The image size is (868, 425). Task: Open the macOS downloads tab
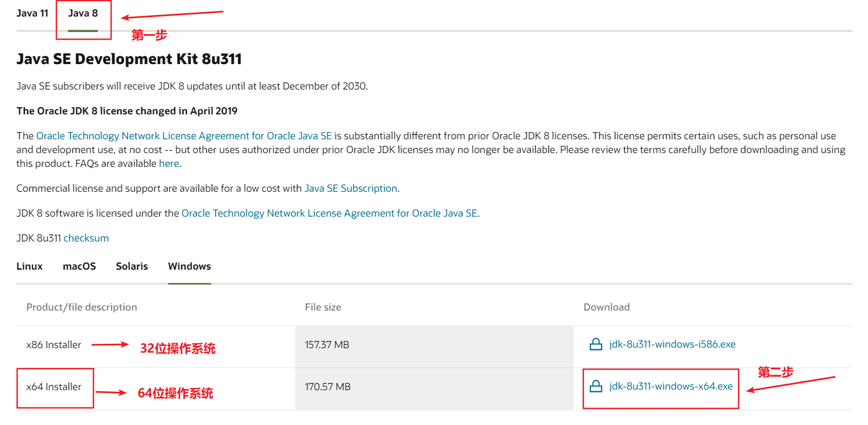[79, 266]
